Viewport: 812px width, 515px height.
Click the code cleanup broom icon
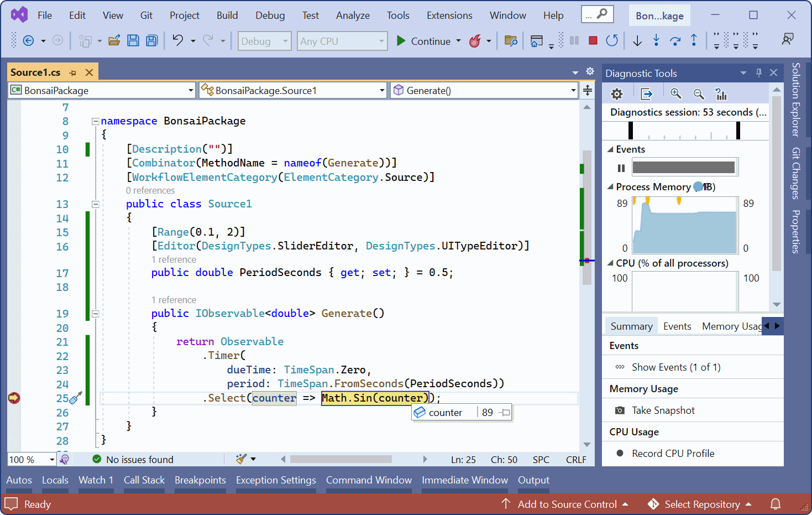[x=242, y=459]
